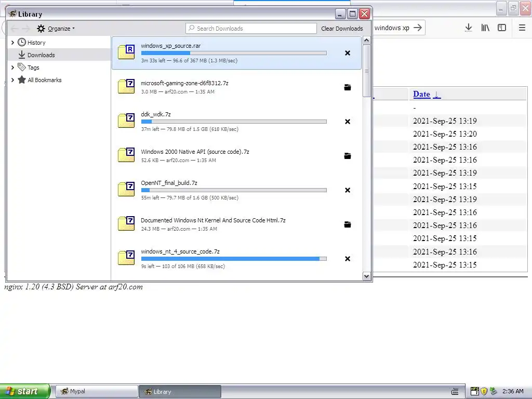Click the downloads list scroll-up arrow
532x399 pixels.
[366, 41]
